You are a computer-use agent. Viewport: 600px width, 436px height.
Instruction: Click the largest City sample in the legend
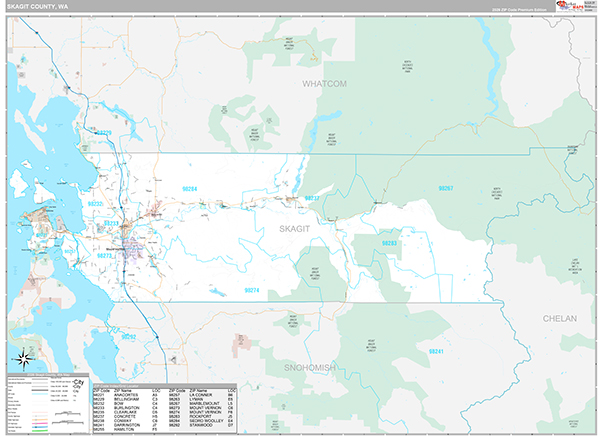point(78,382)
